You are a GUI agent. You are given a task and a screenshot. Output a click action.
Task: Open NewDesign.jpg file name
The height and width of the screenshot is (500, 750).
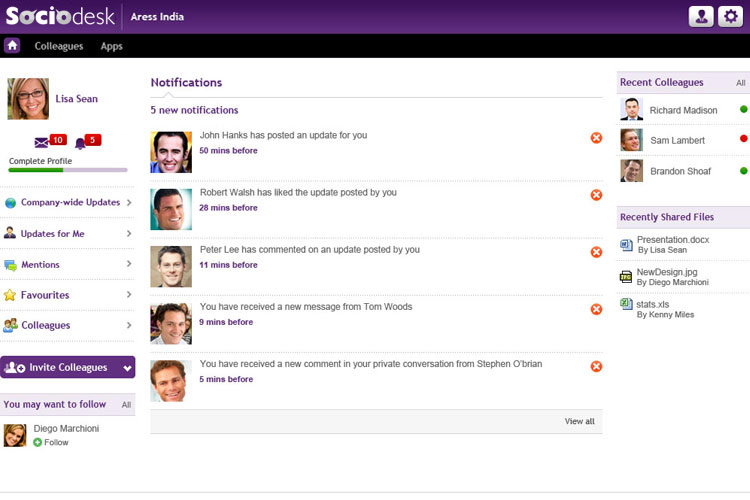pyautogui.click(x=667, y=272)
